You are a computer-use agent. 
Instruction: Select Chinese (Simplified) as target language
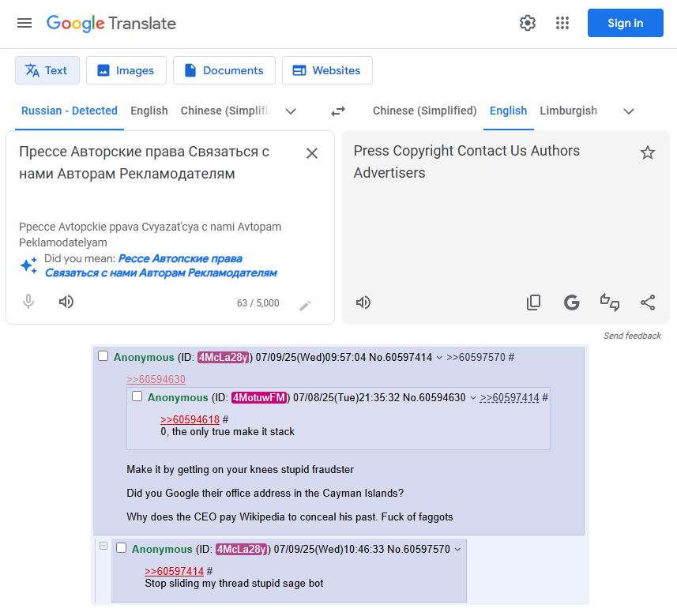(424, 111)
